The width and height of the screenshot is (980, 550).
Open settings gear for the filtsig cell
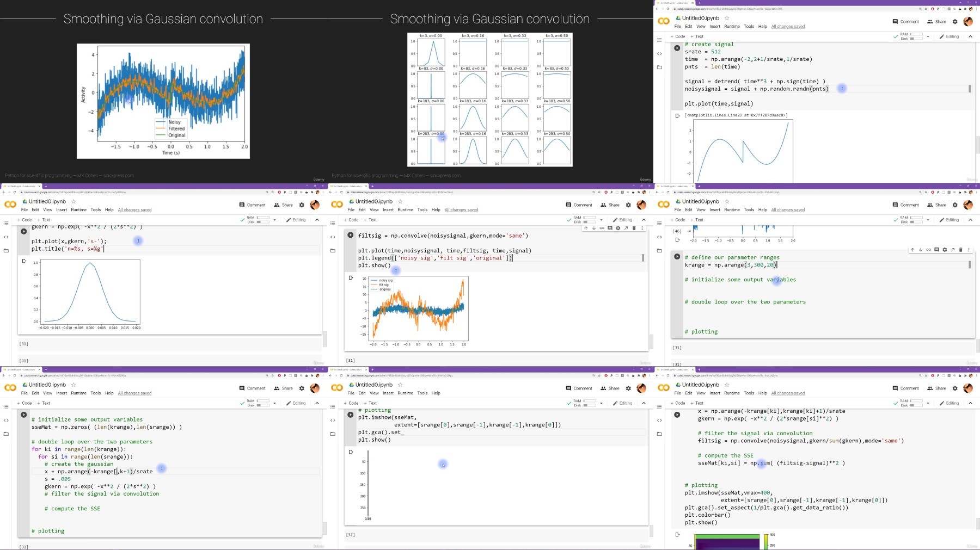coord(618,228)
